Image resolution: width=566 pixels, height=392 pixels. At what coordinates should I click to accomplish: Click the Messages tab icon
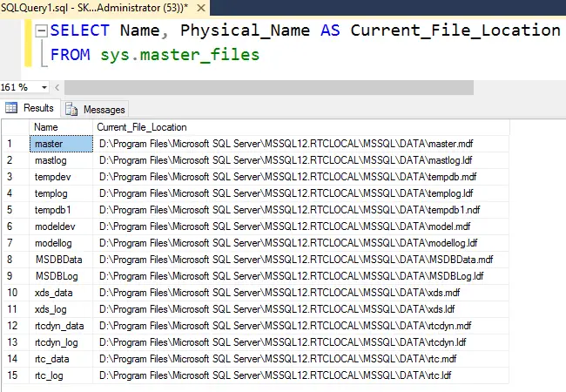[71, 109]
